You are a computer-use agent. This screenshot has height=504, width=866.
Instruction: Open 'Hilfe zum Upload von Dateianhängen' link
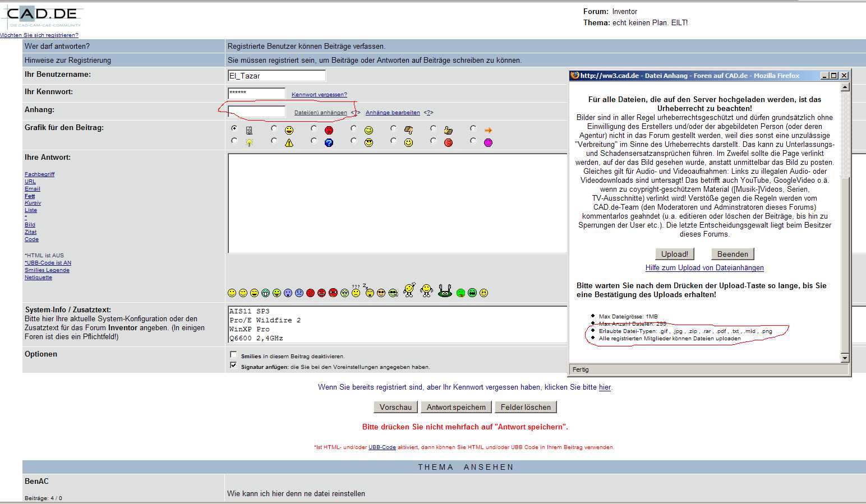coord(704,268)
